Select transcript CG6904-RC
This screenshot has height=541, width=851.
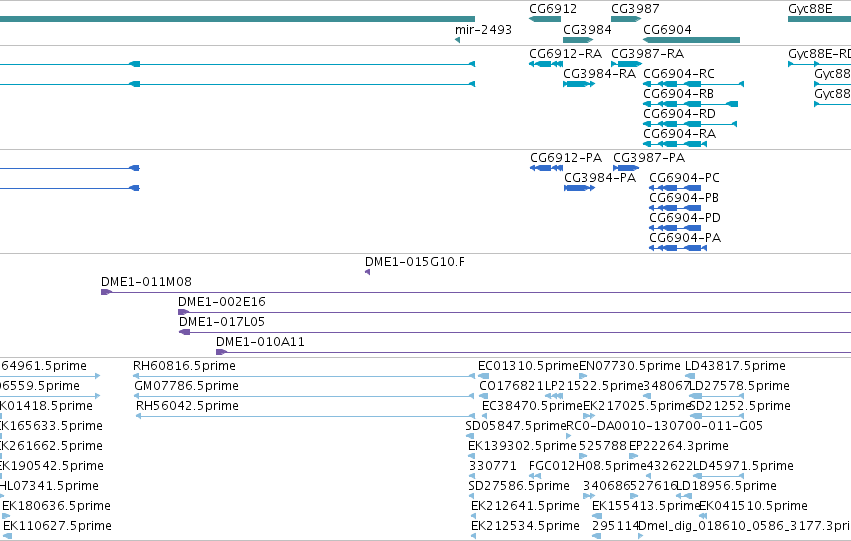tap(693, 84)
